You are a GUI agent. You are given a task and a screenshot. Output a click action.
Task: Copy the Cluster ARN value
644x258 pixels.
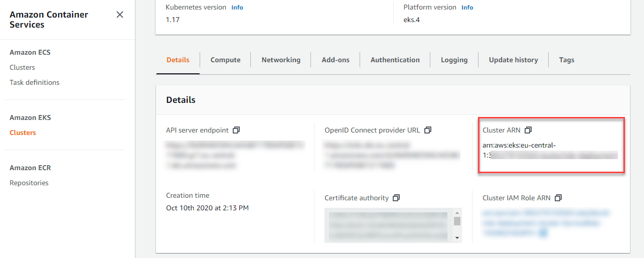528,130
